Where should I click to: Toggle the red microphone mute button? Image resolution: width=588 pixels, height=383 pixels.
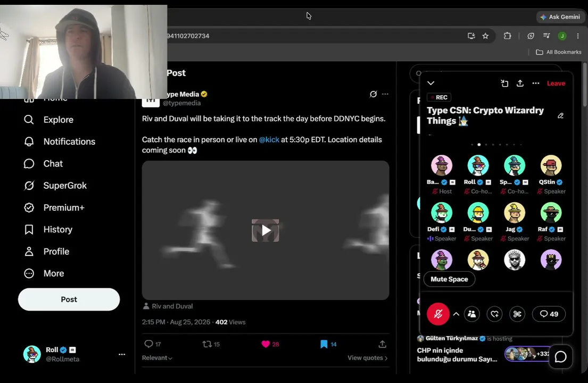coord(438,314)
